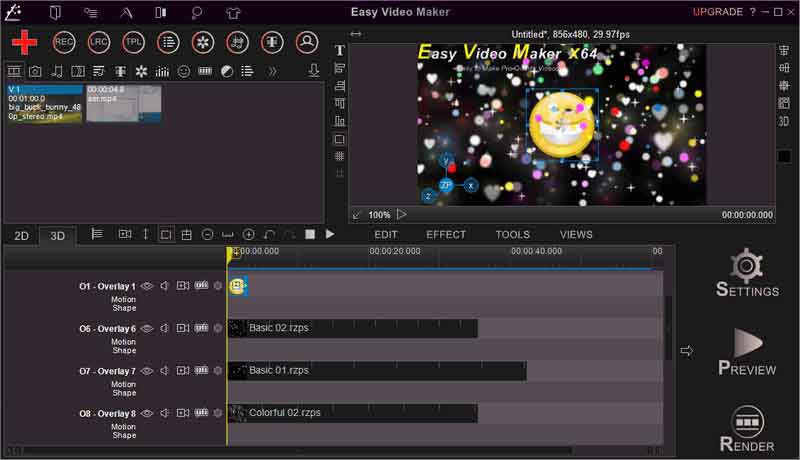Select big_buck_bunny media thumbnail
Image resolution: width=800 pixels, height=460 pixels.
pyautogui.click(x=45, y=103)
